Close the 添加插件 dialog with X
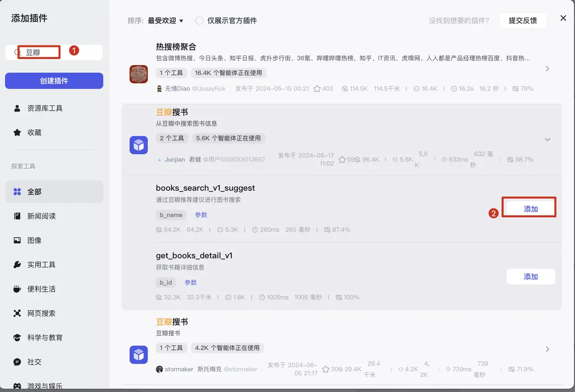The width and height of the screenshot is (575, 392). click(x=563, y=18)
